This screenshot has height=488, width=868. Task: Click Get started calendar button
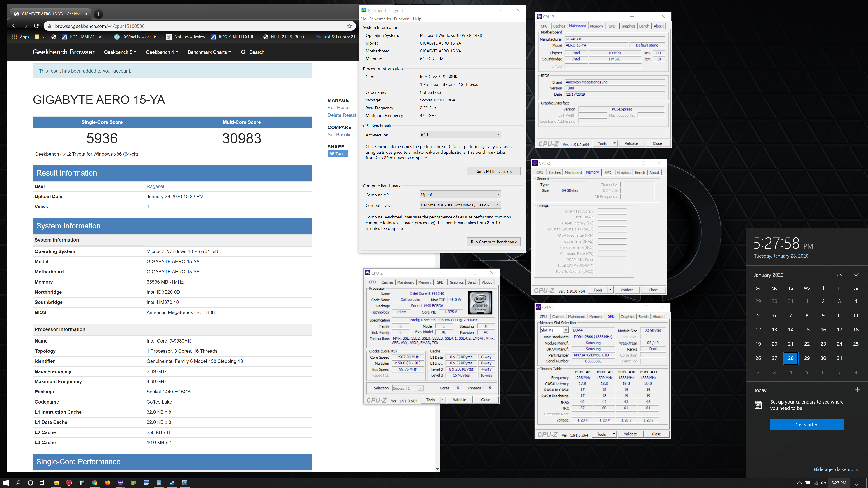pyautogui.click(x=807, y=425)
